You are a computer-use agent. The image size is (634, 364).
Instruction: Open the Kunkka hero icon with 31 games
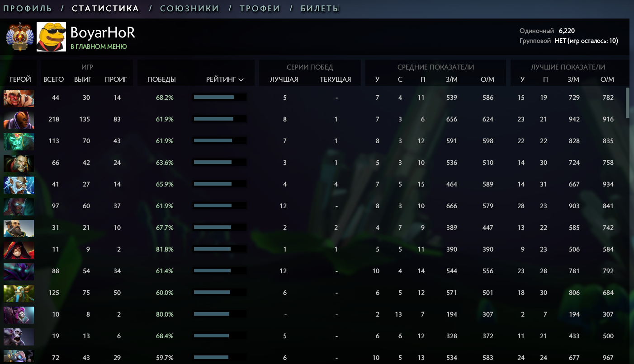coord(19,228)
